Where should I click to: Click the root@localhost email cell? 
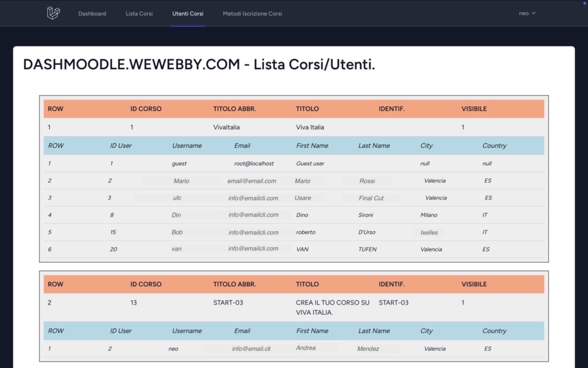pos(254,163)
